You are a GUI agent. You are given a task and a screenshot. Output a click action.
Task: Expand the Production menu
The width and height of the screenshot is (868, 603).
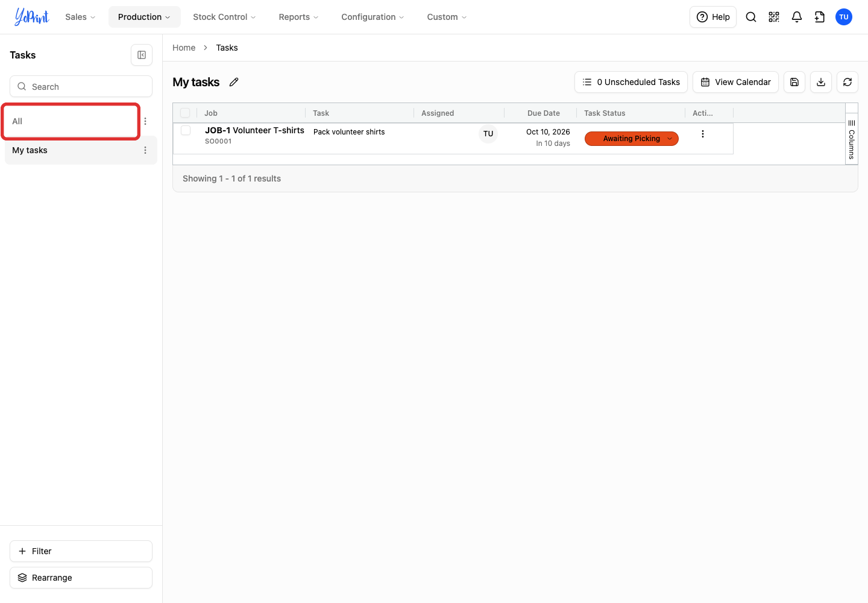tap(144, 17)
